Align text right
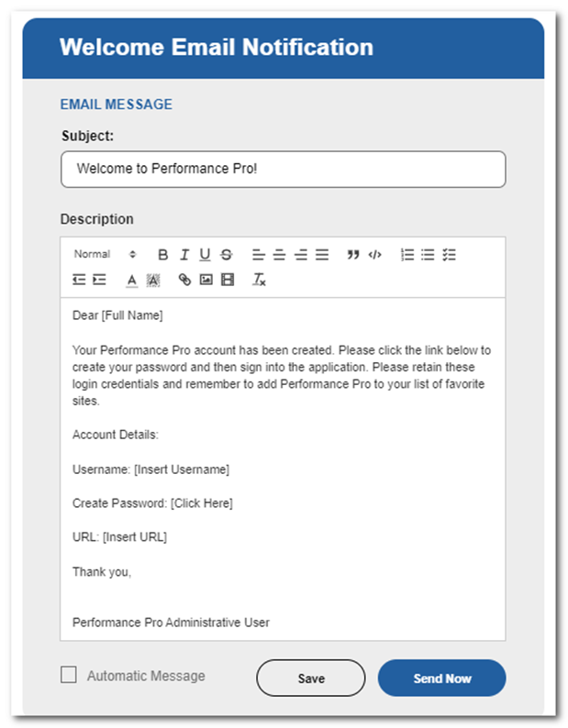The image size is (568, 728). click(x=301, y=254)
